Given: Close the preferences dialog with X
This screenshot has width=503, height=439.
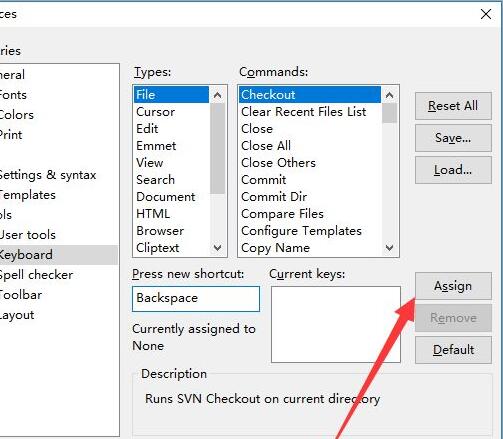Looking at the screenshot, I should click(486, 14).
